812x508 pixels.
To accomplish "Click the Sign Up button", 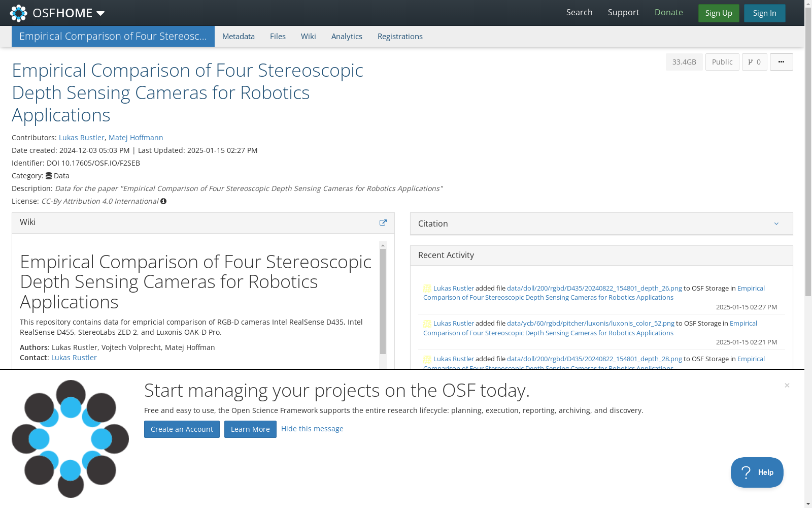I will pyautogui.click(x=719, y=13).
